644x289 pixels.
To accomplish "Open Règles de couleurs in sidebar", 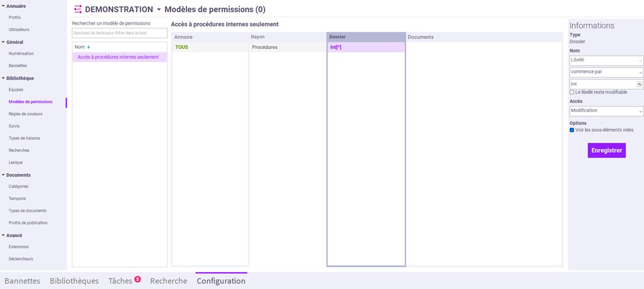I will coord(25,114).
